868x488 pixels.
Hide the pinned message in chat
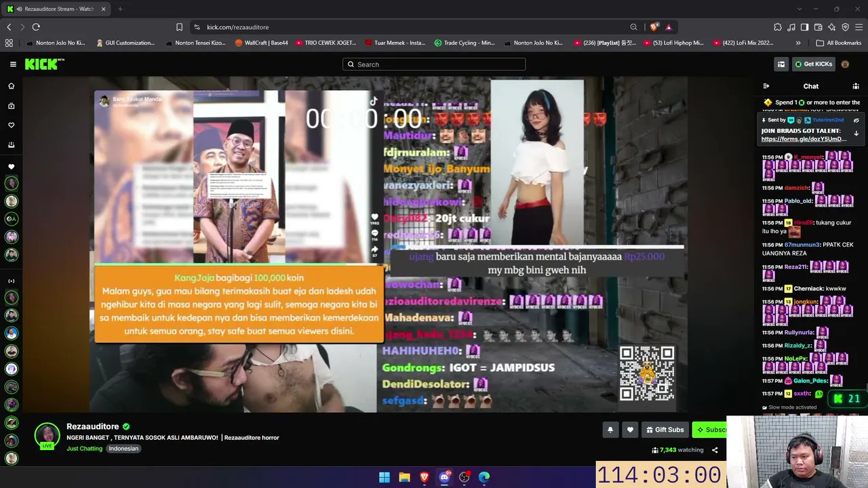(x=856, y=120)
